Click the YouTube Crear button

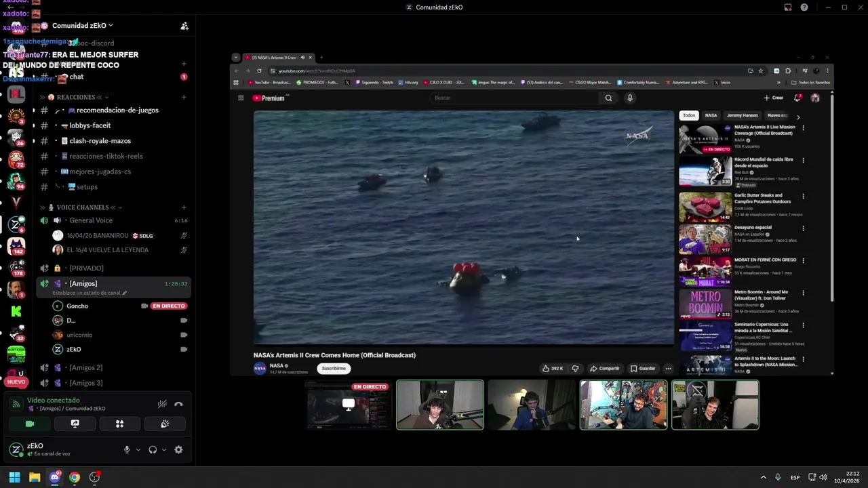pyautogui.click(x=774, y=98)
